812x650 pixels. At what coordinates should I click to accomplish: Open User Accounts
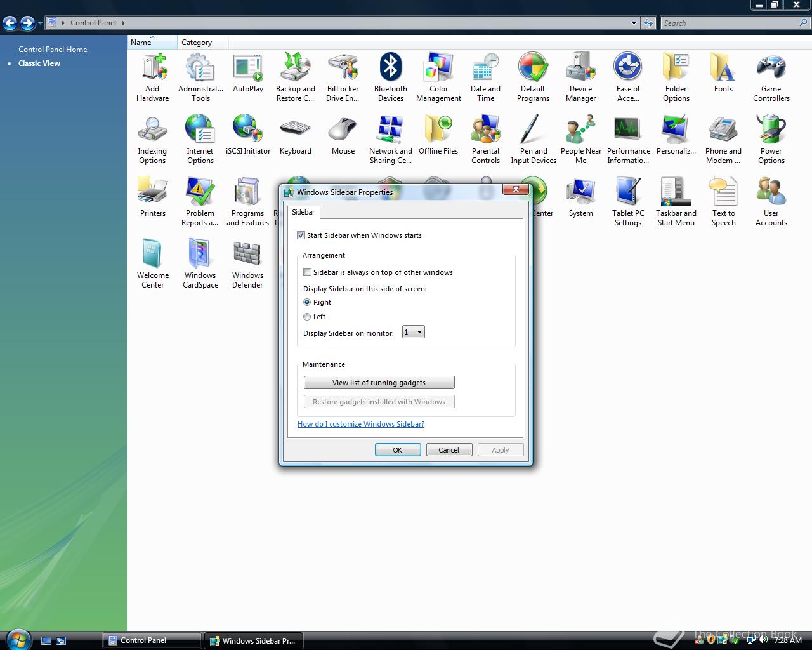771,202
